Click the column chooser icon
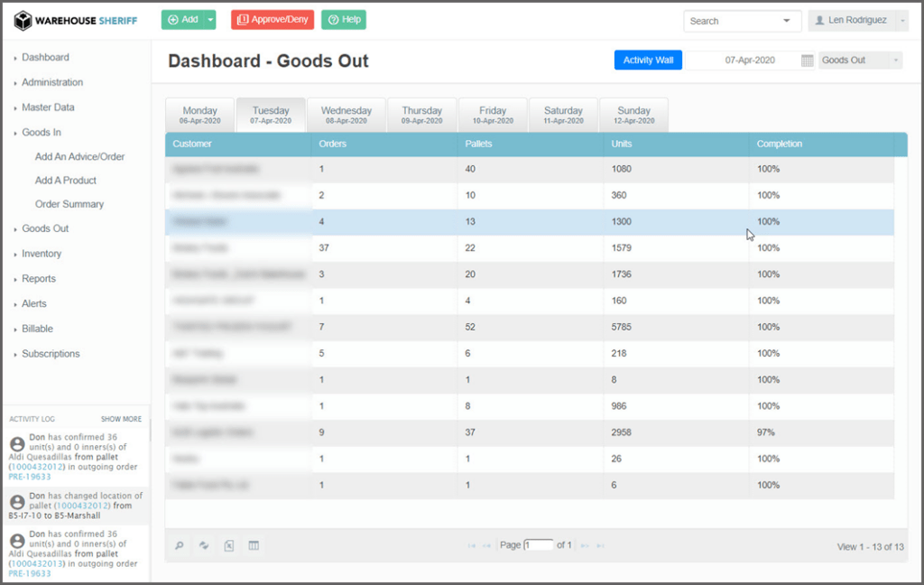The height and width of the screenshot is (585, 924). pos(254,545)
